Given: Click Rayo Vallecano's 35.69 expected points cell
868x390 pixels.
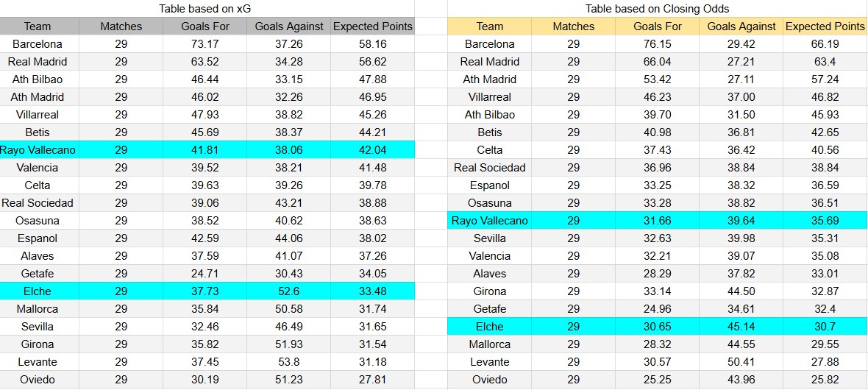Looking at the screenshot, I should click(x=825, y=221).
